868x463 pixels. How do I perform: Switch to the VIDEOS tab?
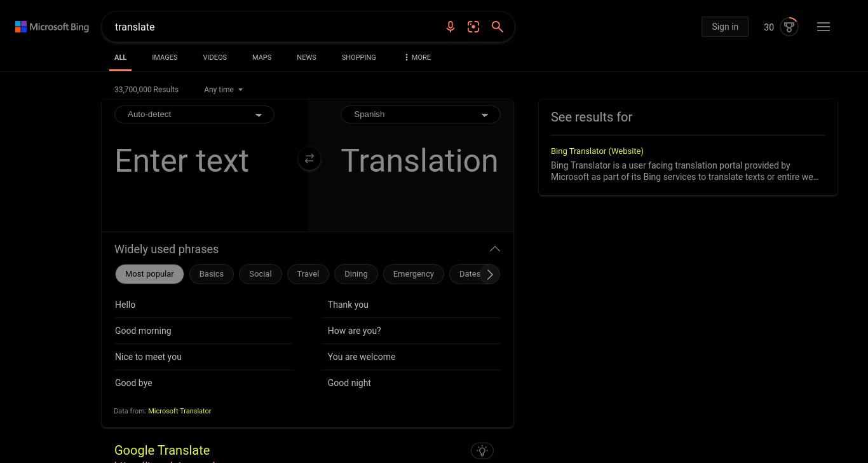[215, 57]
